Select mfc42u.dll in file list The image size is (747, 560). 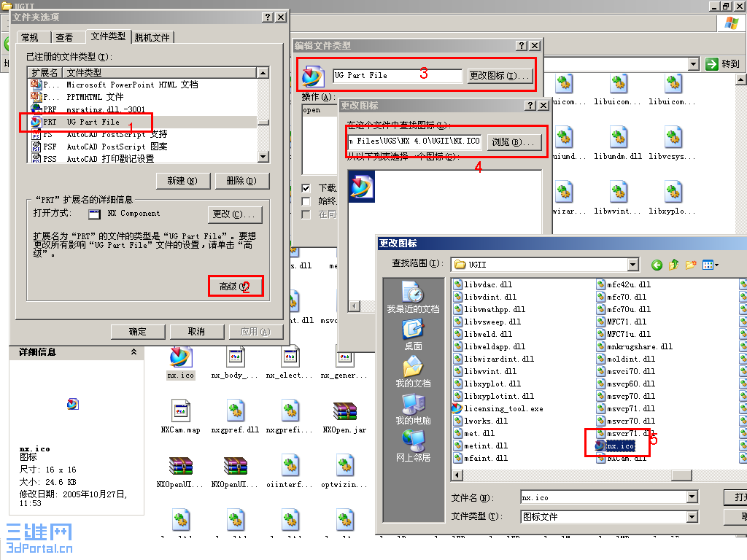(x=623, y=284)
